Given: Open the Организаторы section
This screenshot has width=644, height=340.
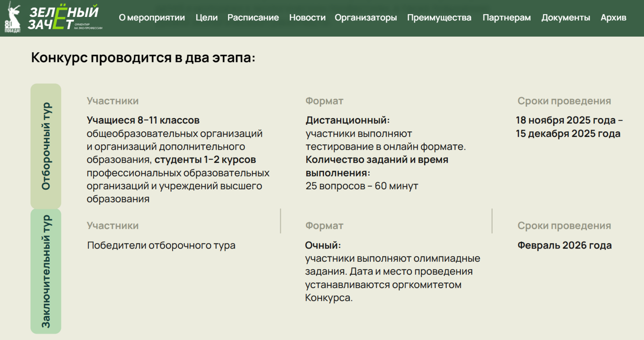Looking at the screenshot, I should point(366,18).
